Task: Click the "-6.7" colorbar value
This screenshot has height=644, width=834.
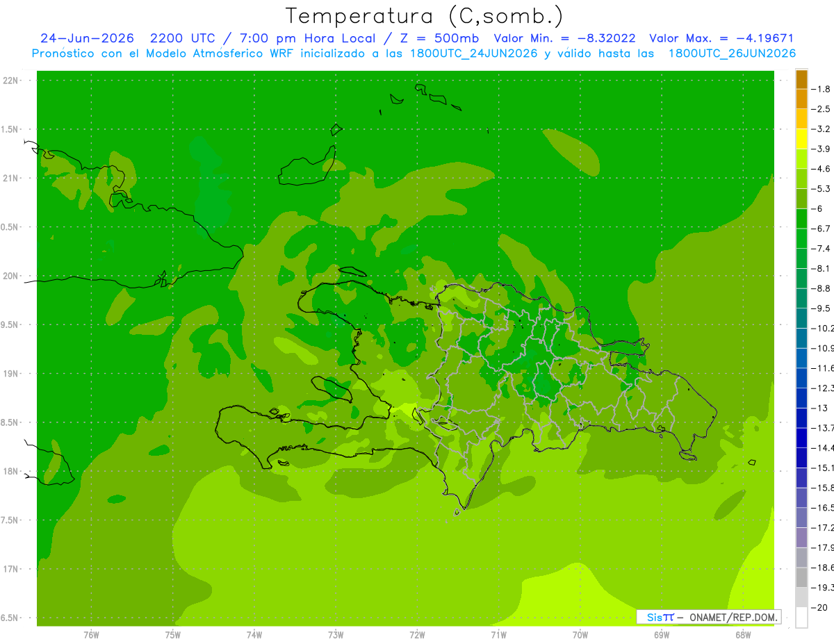Action: (821, 229)
